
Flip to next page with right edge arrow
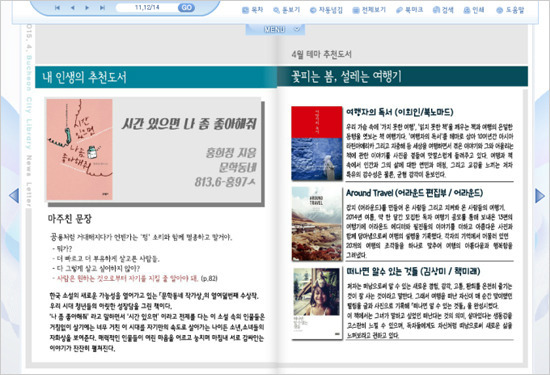(540, 195)
